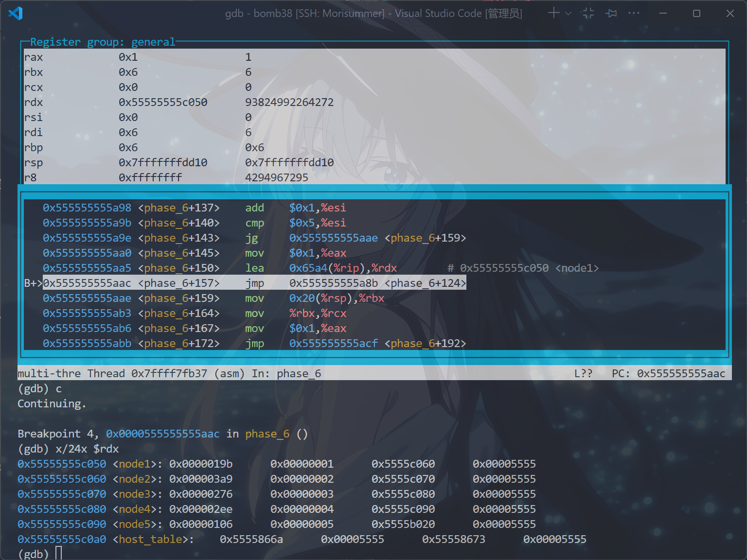The width and height of the screenshot is (747, 560).
Task: Restore panel size using shrink icon
Action: coord(588,13)
